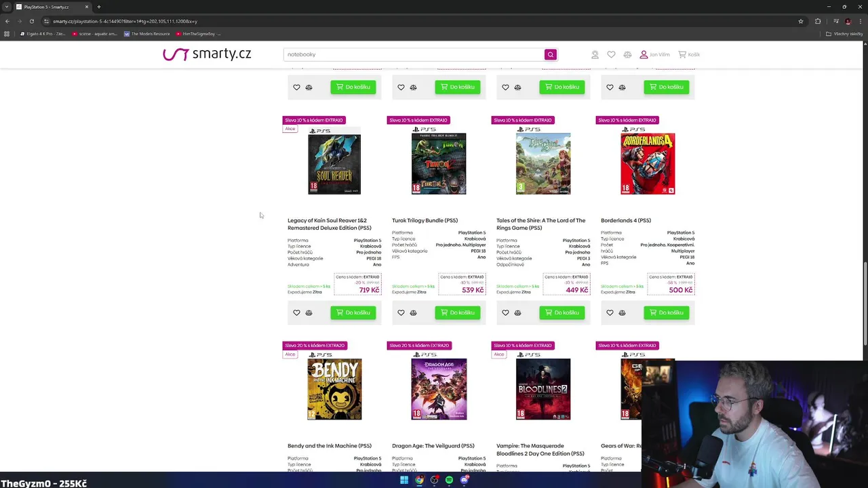Compare Borderlands 4 scales icon

(x=622, y=312)
